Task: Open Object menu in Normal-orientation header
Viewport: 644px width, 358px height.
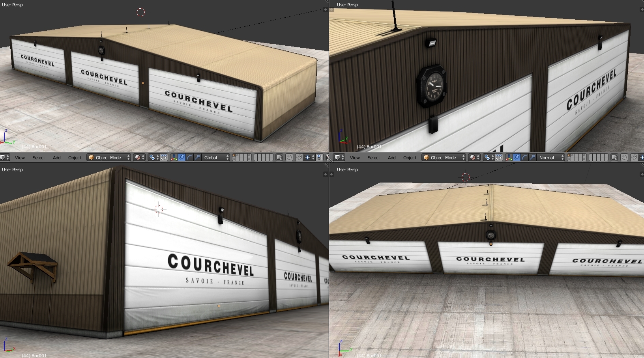Action: coord(410,158)
